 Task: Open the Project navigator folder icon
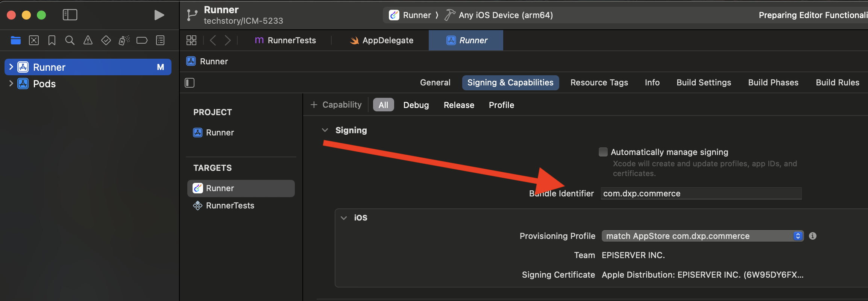click(x=16, y=40)
